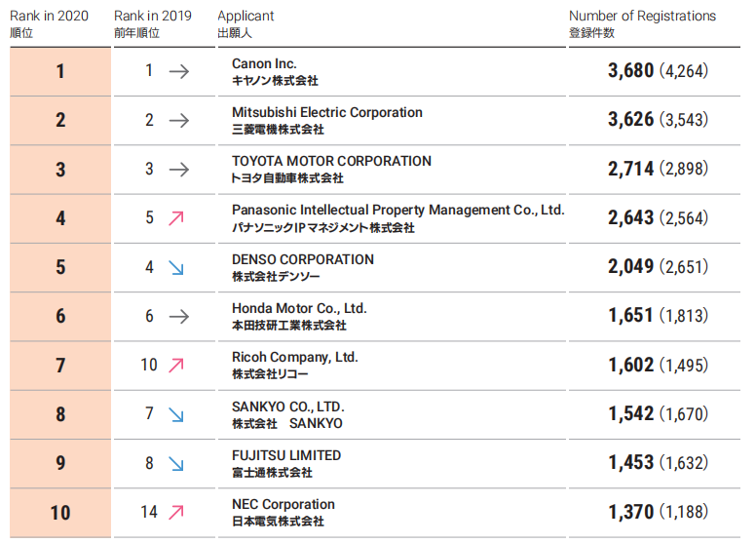Click registration count 1,542 for SANKYO
The image size is (756, 543).
pos(630,413)
